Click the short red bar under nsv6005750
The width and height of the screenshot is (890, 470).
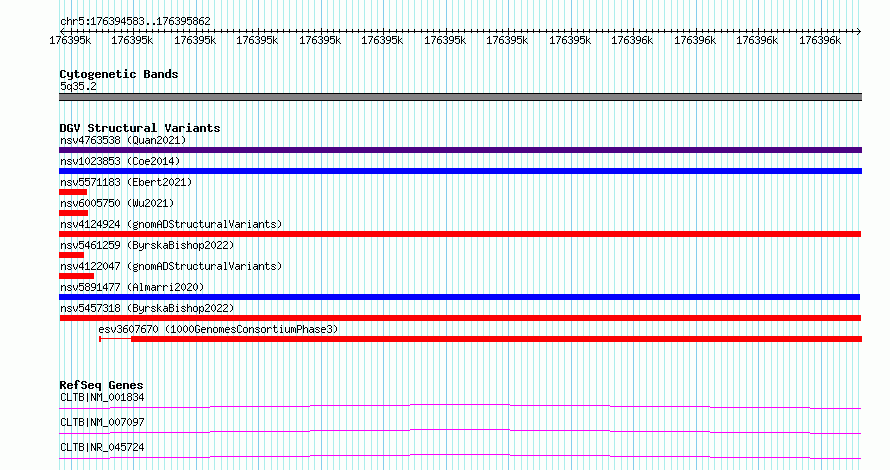coord(74,213)
